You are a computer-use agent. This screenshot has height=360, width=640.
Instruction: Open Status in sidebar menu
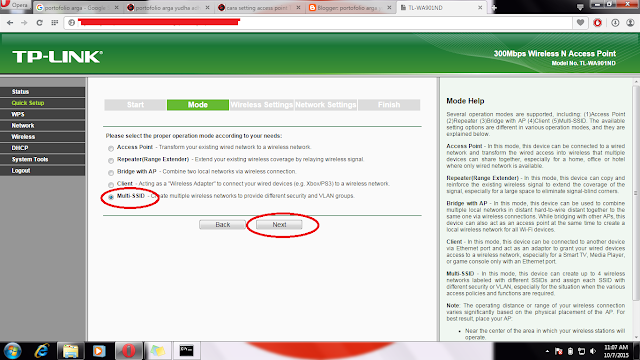click(x=42, y=91)
